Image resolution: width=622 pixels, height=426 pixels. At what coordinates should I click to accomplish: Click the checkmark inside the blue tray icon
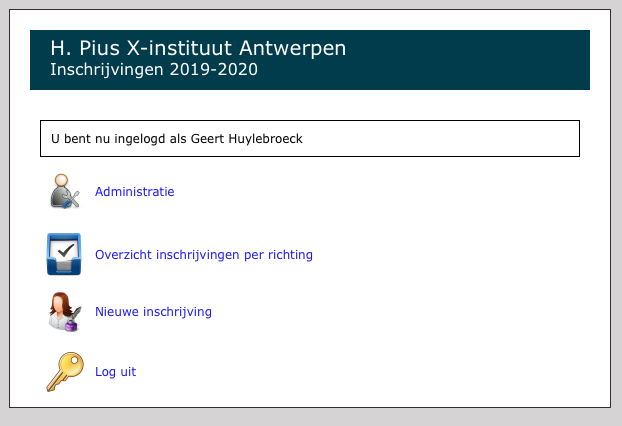(66, 250)
